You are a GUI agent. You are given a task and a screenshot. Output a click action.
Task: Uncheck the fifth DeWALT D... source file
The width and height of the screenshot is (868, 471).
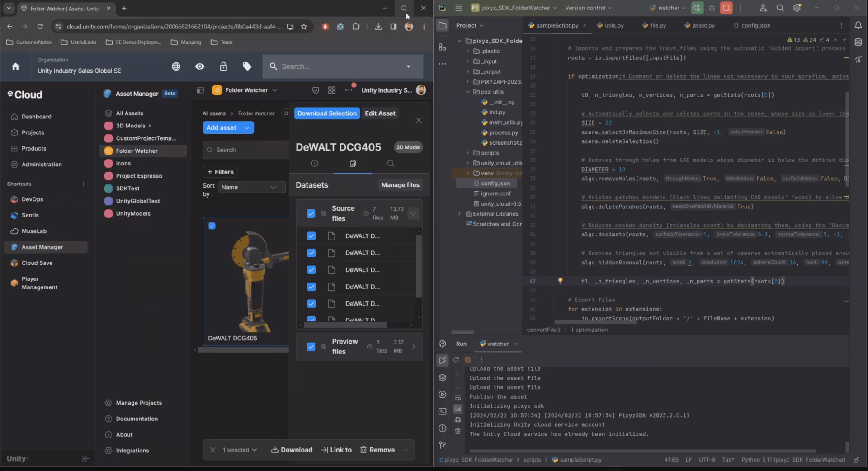point(311,304)
